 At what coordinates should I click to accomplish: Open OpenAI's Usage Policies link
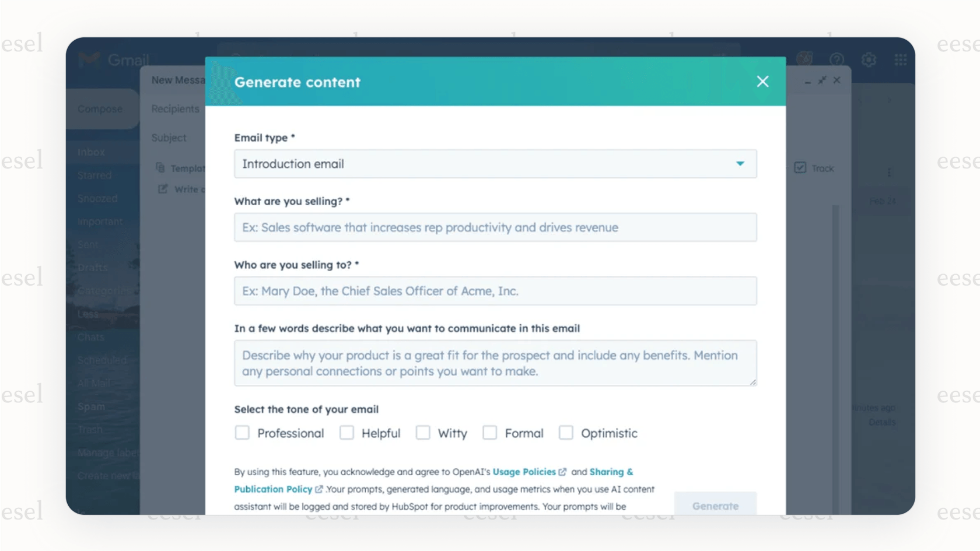(x=526, y=472)
